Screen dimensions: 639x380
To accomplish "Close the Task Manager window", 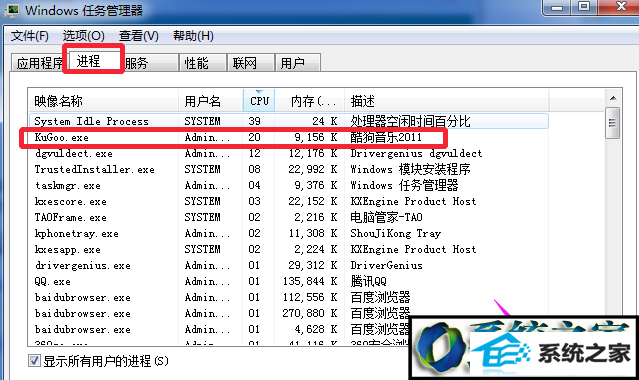I will tap(621, 7).
